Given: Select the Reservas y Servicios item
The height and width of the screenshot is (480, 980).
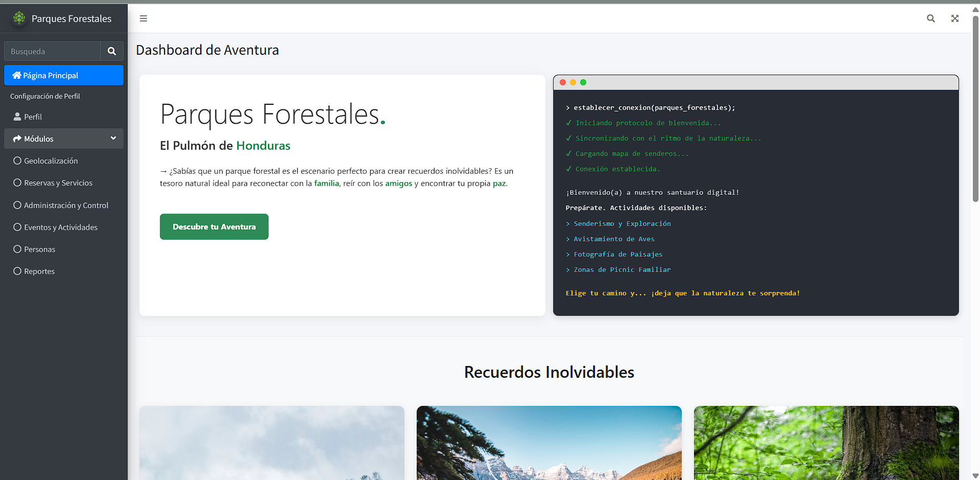Looking at the screenshot, I should [58, 182].
